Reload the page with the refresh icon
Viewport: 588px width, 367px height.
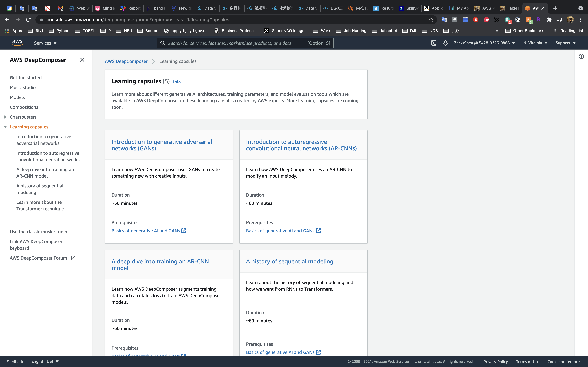tap(28, 20)
